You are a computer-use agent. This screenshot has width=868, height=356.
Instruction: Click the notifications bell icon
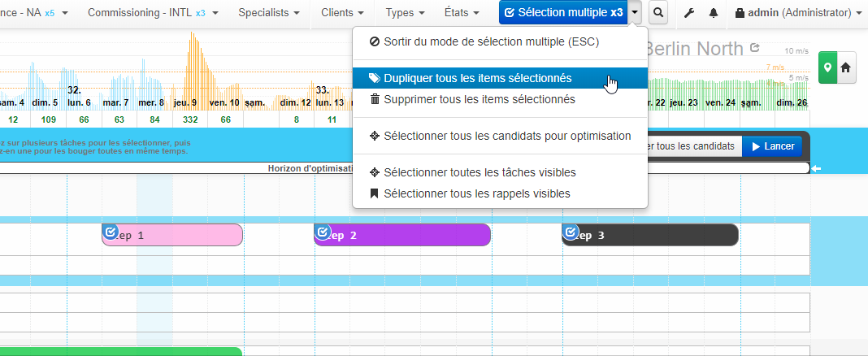(x=714, y=14)
